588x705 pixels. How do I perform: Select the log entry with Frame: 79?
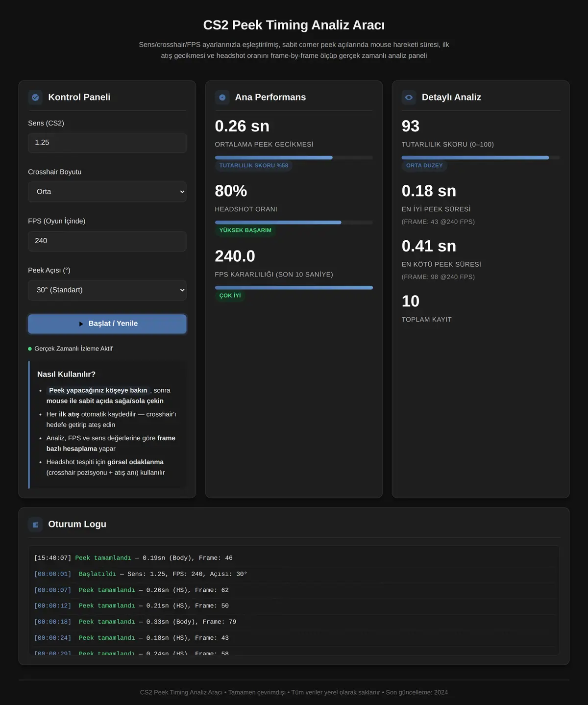(x=294, y=622)
